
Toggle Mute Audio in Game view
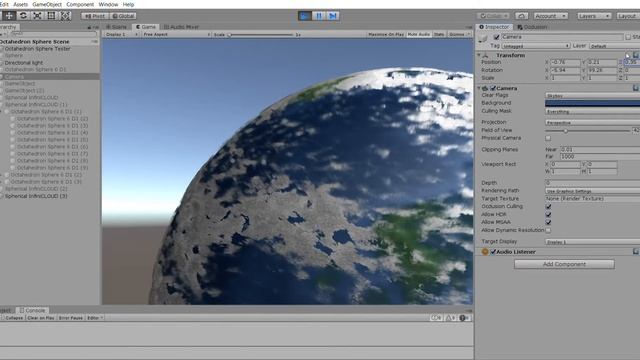coord(419,35)
